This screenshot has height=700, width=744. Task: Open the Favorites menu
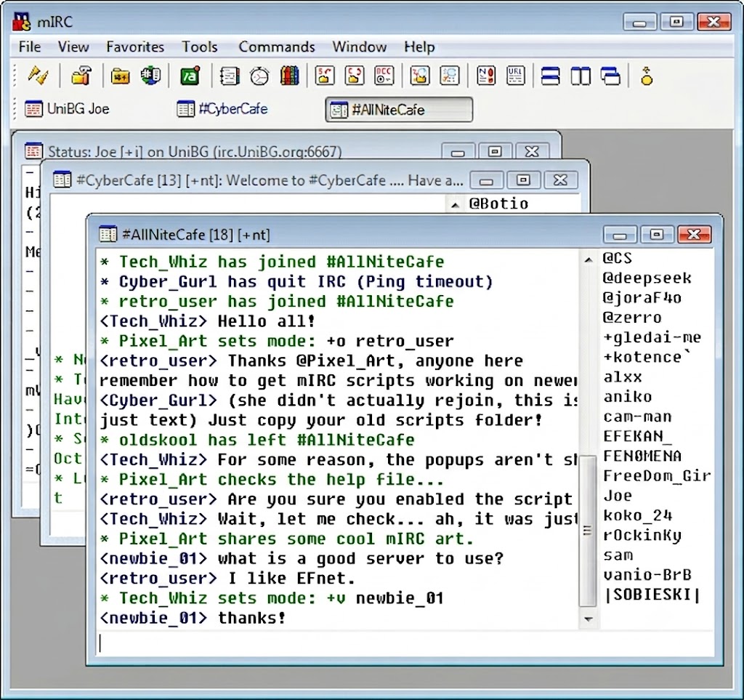pyautogui.click(x=135, y=47)
